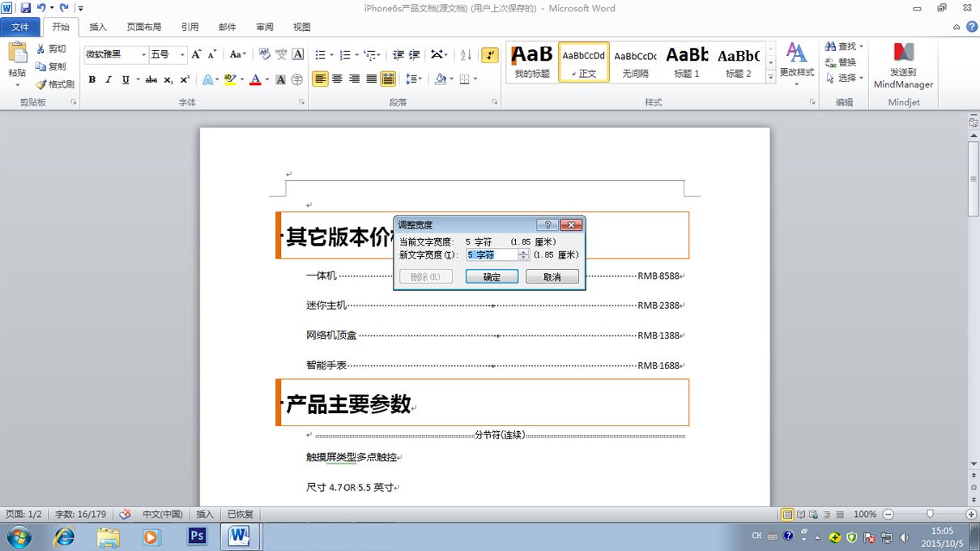The width and height of the screenshot is (980, 551).
Task: Open the font size dropdown (五号)
Action: [x=182, y=54]
